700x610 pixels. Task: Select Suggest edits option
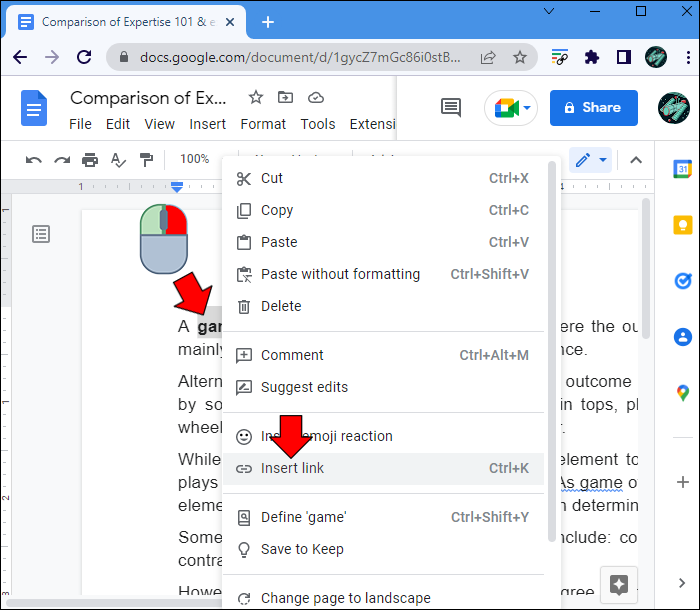tap(383, 387)
